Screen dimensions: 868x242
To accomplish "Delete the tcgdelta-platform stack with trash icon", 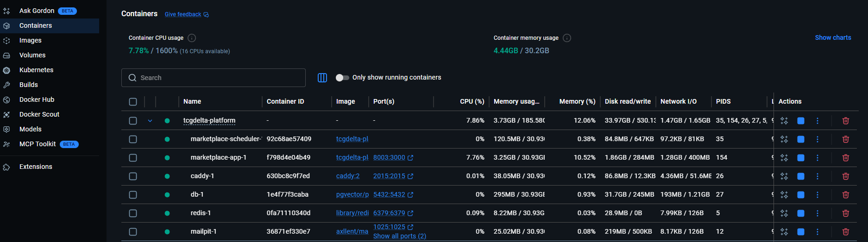I will 845,121.
